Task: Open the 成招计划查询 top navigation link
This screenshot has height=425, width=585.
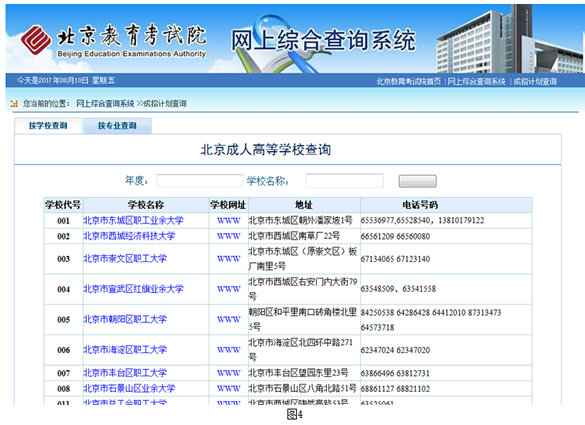Action: (535, 81)
